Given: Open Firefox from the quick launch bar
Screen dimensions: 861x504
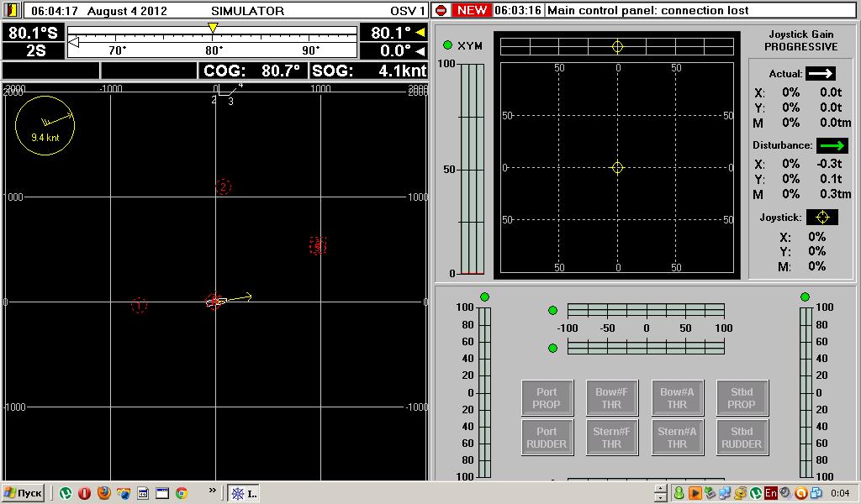Looking at the screenshot, I should [104, 493].
